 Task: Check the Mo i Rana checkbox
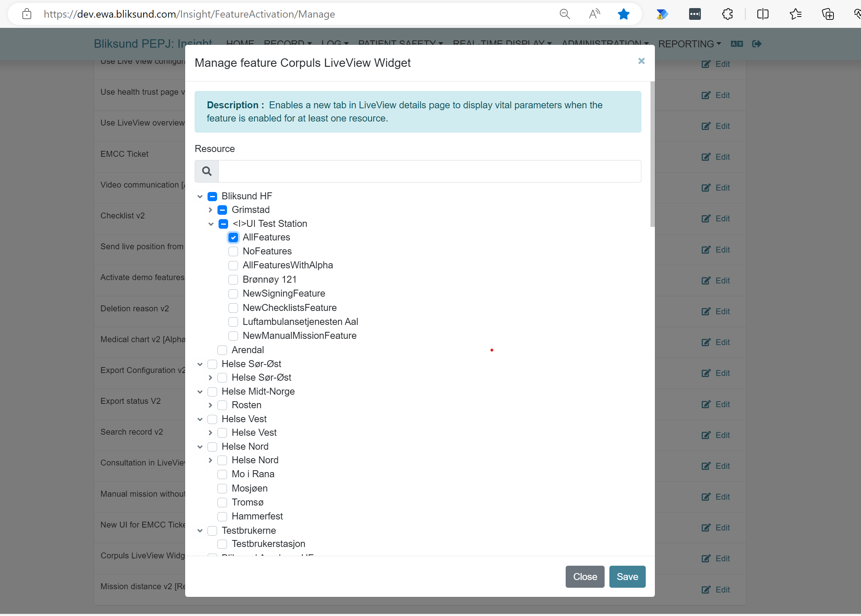[222, 474]
